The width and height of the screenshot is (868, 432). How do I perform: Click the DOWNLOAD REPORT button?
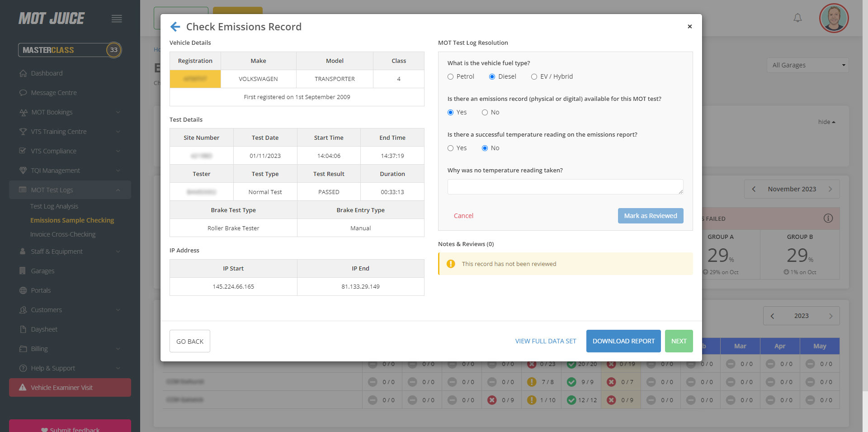click(x=623, y=341)
